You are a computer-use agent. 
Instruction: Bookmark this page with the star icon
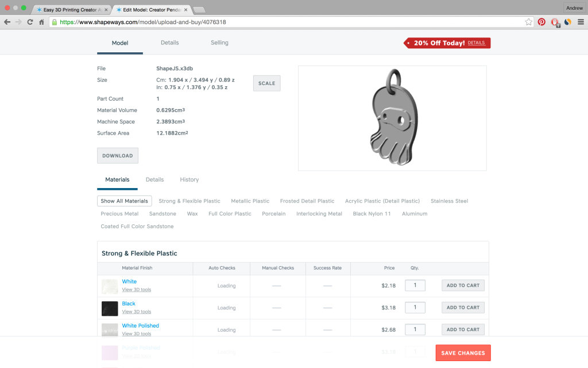[528, 22]
